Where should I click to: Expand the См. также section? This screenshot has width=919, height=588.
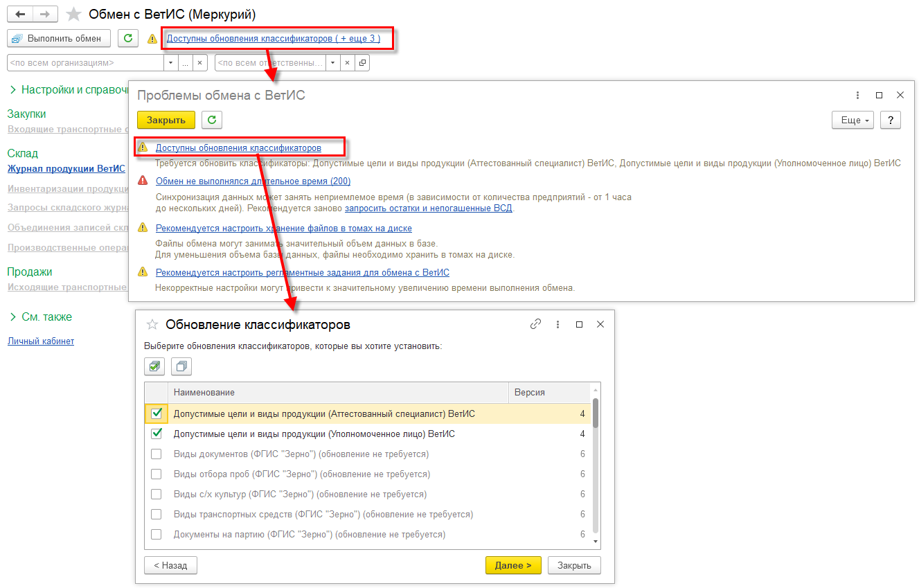point(41,317)
